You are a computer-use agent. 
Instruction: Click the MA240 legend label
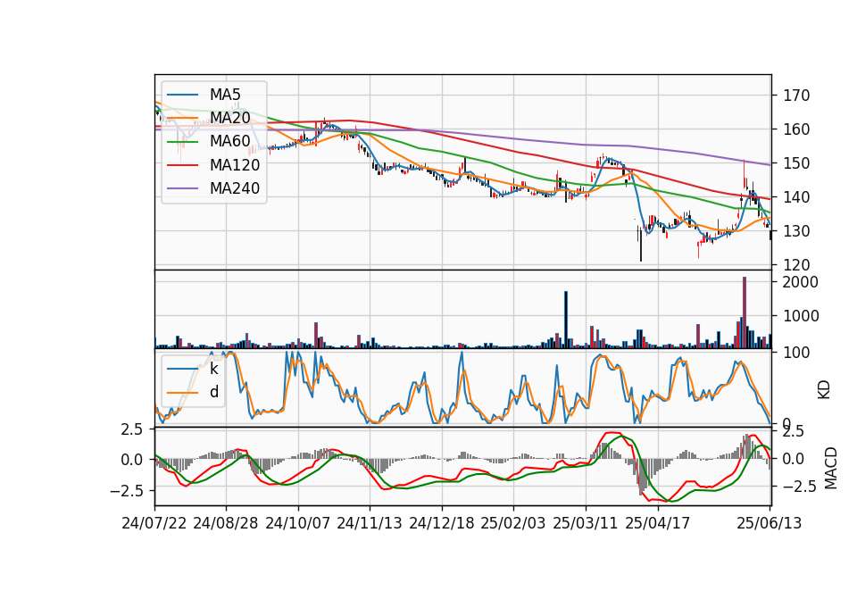tap(235, 188)
